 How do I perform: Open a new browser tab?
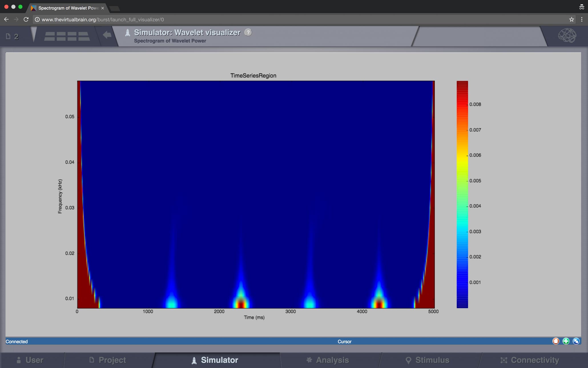114,8
